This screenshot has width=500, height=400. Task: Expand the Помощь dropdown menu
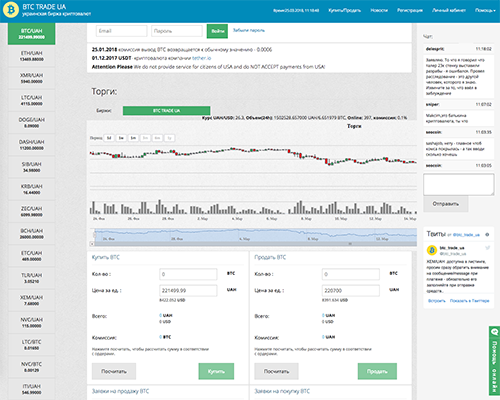[485, 10]
